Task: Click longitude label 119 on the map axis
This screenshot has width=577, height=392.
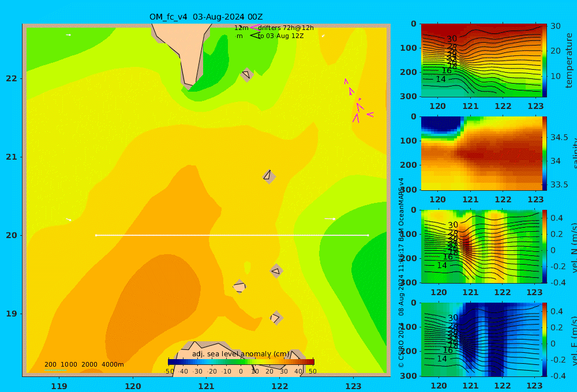Action: pos(59,386)
